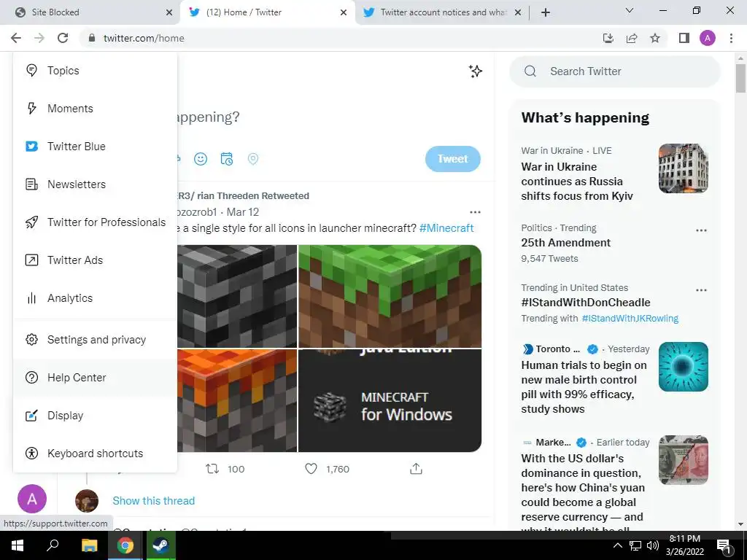
Task: Toggle Chrome side panel
Action: (684, 38)
